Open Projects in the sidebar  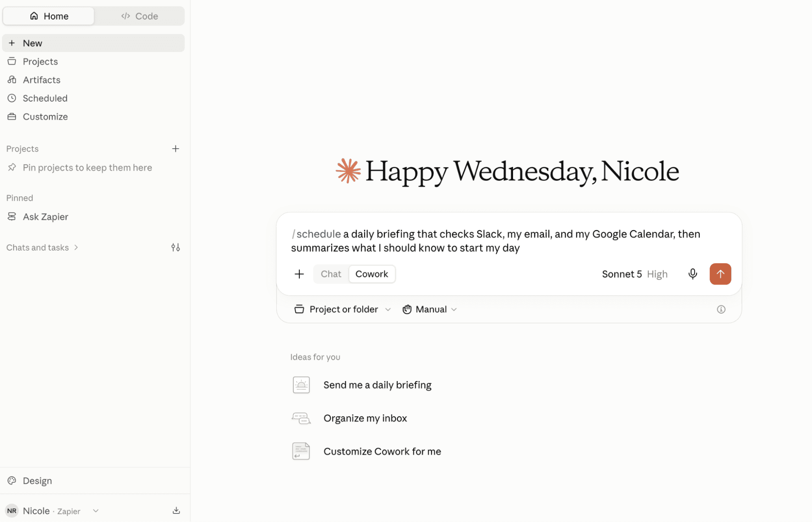tap(93, 61)
